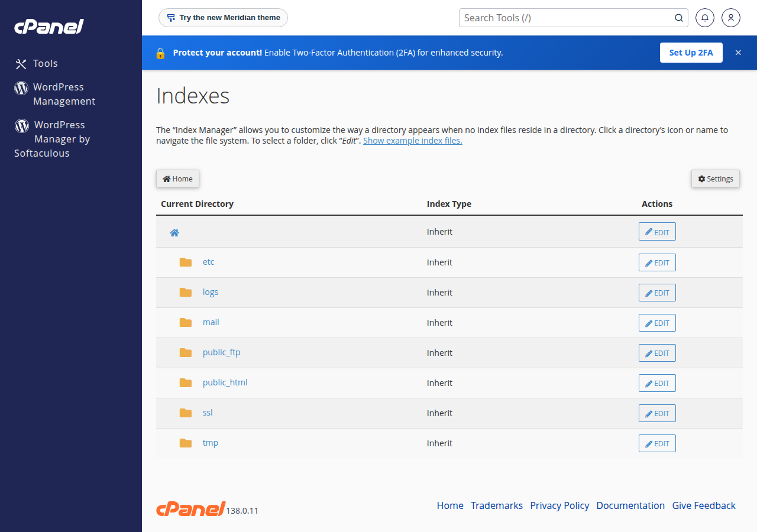
Task: Click the Set Up 2FA button
Action: pyautogui.click(x=691, y=53)
